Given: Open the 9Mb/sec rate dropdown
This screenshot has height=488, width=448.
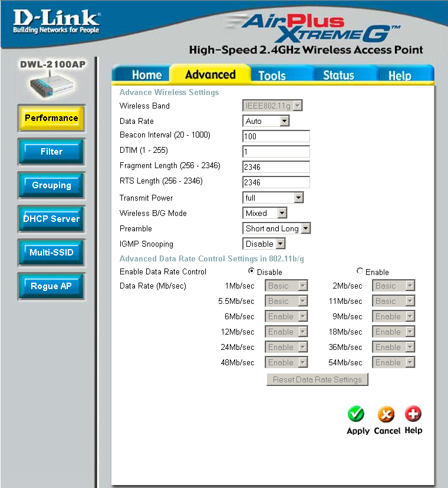Looking at the screenshot, I should tap(394, 316).
